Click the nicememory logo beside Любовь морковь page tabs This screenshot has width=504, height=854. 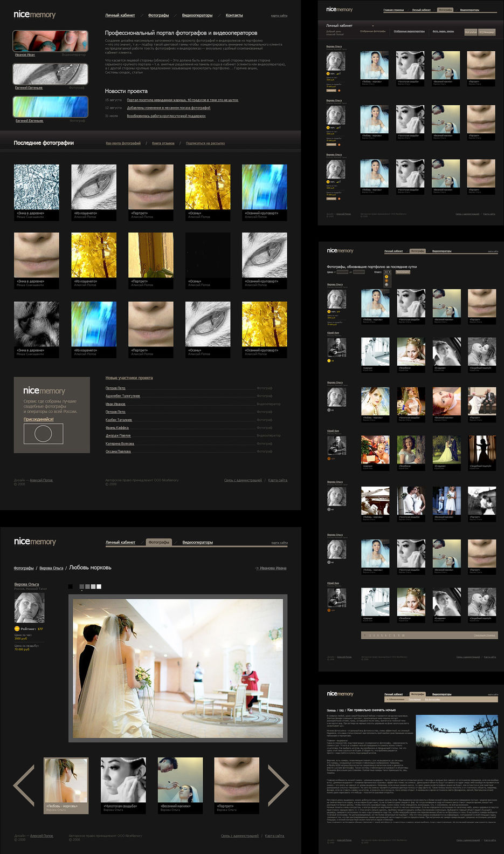tap(35, 542)
